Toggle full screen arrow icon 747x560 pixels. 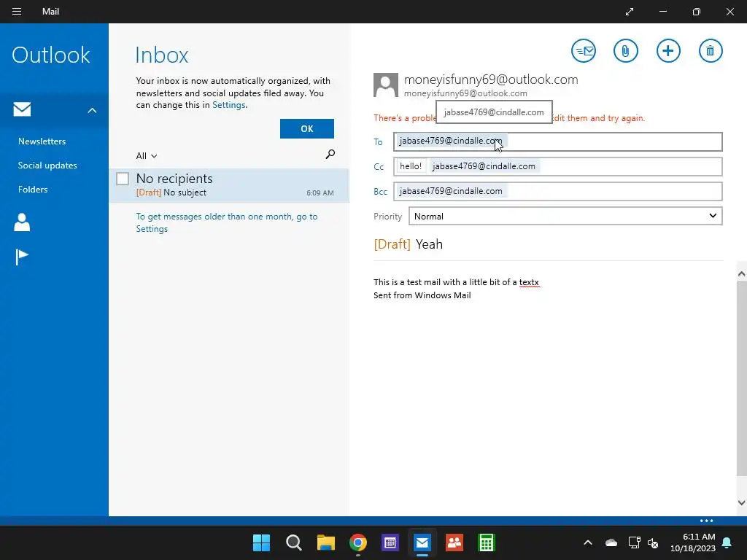630,12
